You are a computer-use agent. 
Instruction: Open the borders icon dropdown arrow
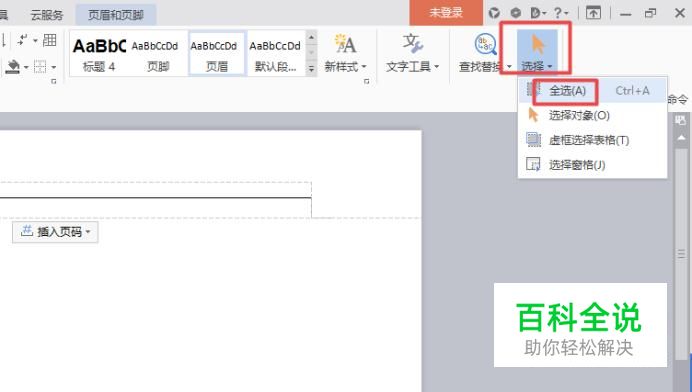tap(53, 68)
